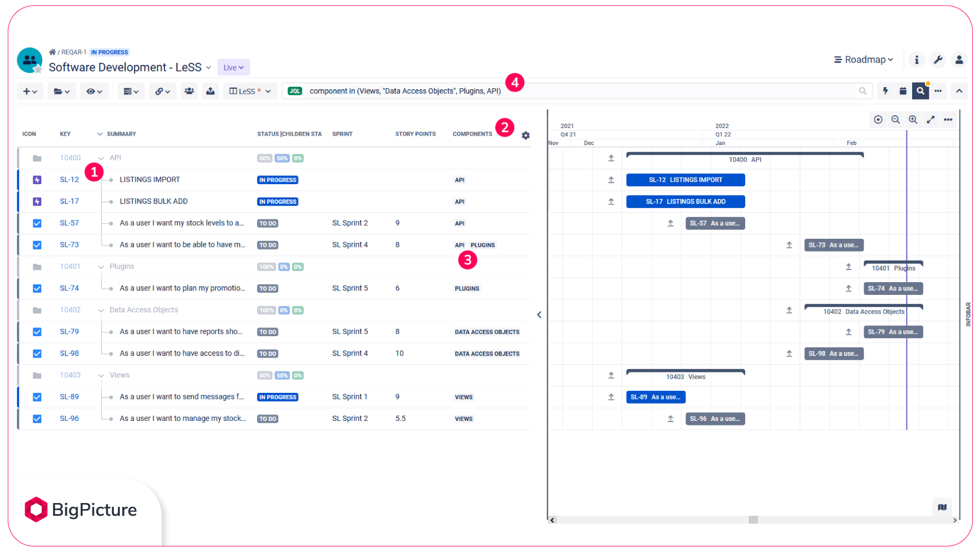Click Gantt fullscreen expand arrows icon
This screenshot has width=980, height=551.
coord(930,119)
